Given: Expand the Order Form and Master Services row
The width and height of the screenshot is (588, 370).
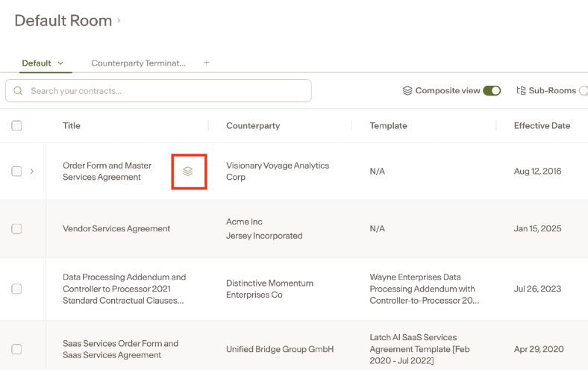Looking at the screenshot, I should (x=32, y=172).
